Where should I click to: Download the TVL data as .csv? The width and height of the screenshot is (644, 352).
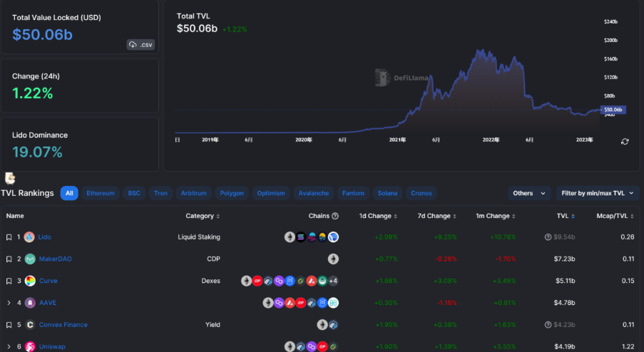pos(140,45)
